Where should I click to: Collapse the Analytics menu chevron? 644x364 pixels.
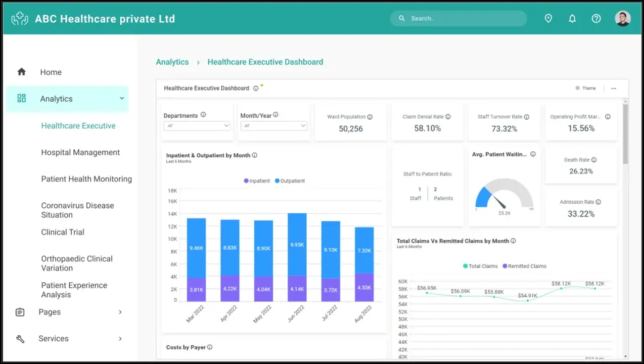122,98
